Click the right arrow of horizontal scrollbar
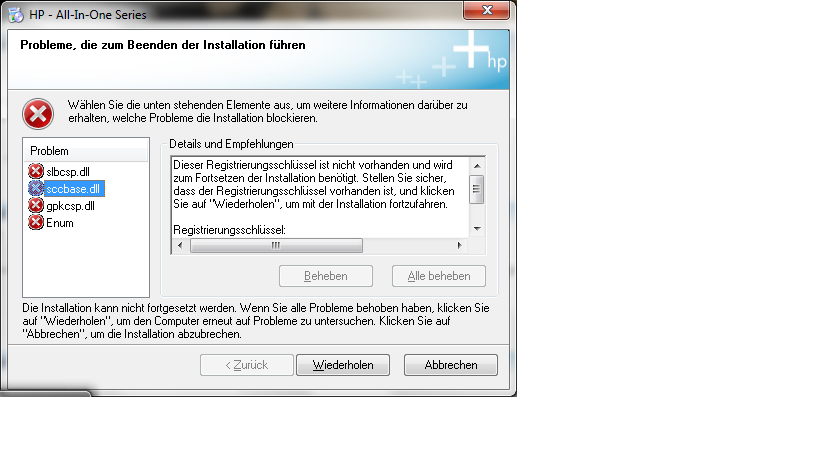Viewport: 819px width, 460px height. (460, 245)
